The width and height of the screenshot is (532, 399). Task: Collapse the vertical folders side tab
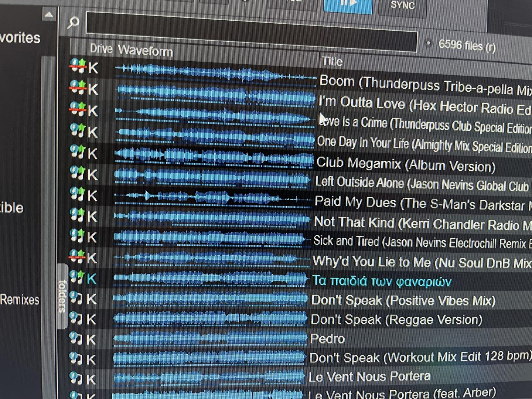62,296
